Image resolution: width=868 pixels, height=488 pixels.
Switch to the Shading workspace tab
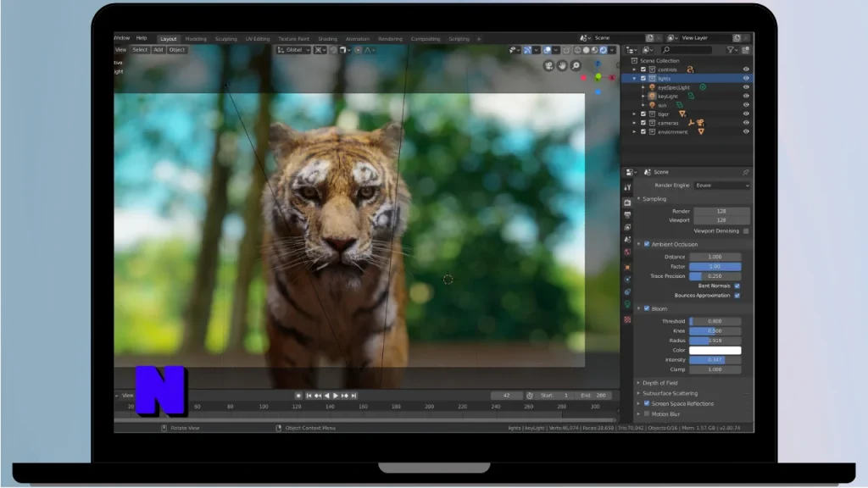[x=327, y=39]
